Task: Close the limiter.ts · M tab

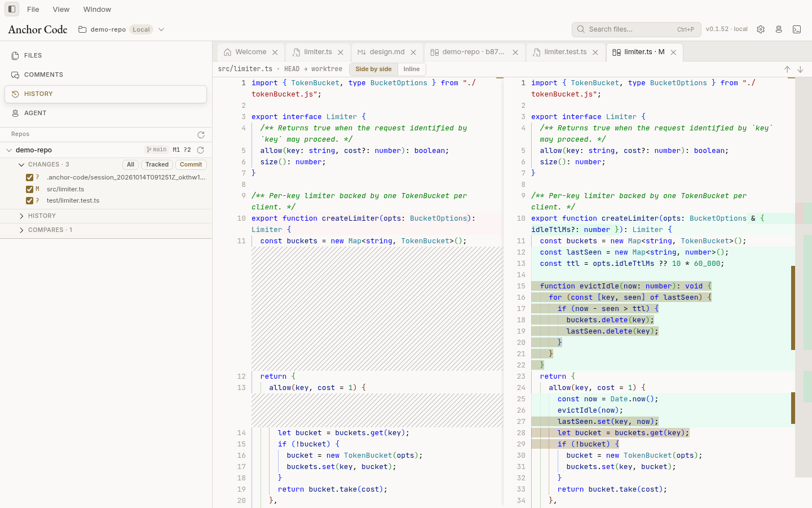Action: tap(673, 52)
